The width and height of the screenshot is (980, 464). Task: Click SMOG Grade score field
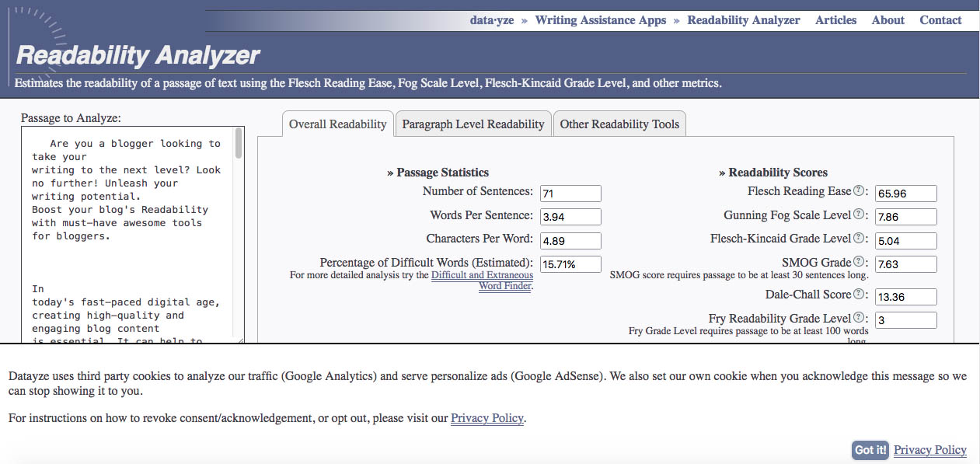pos(906,264)
